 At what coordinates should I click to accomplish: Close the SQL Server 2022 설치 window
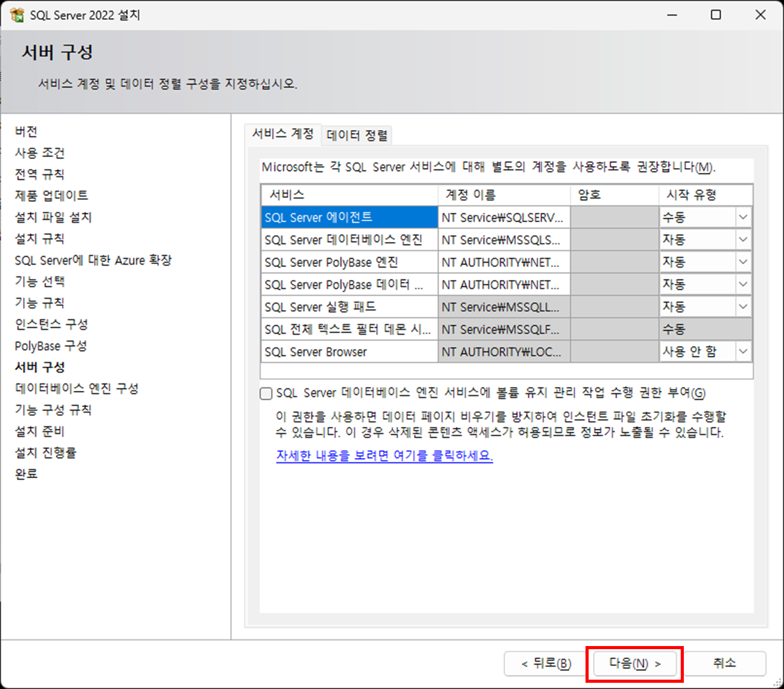coord(760,15)
